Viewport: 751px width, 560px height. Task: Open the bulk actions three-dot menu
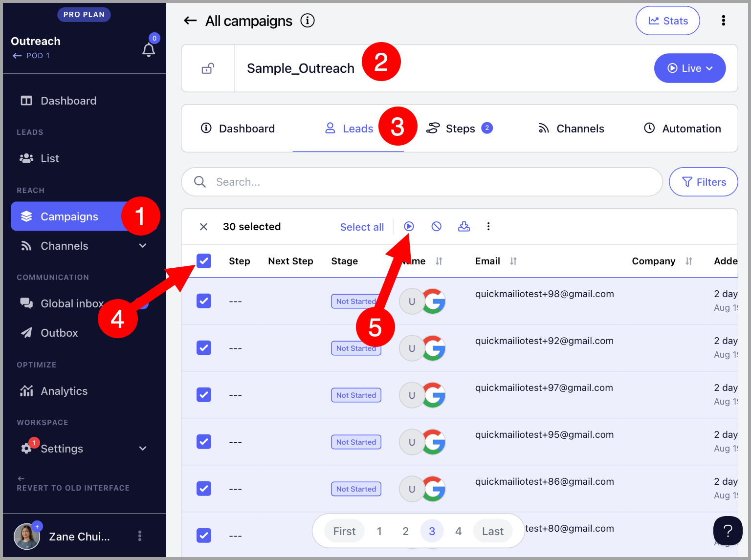coord(488,226)
